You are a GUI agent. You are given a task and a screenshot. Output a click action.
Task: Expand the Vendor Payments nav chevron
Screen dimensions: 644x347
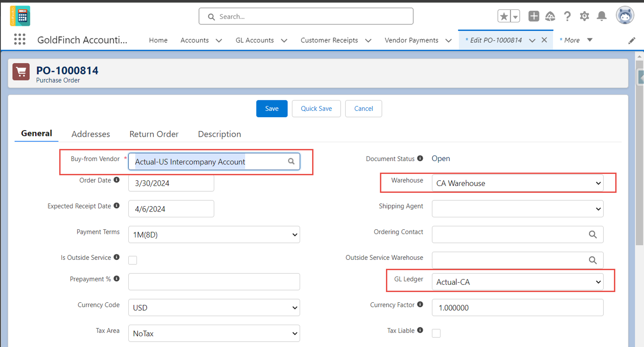click(449, 40)
